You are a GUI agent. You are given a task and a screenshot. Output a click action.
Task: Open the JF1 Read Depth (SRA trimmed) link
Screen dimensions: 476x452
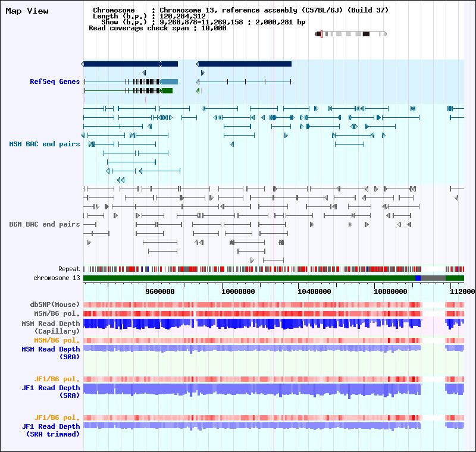(x=51, y=430)
